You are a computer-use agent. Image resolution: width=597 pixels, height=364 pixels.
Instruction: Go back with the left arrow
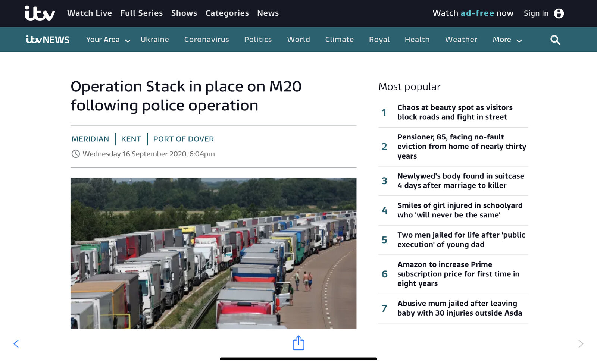(x=16, y=344)
